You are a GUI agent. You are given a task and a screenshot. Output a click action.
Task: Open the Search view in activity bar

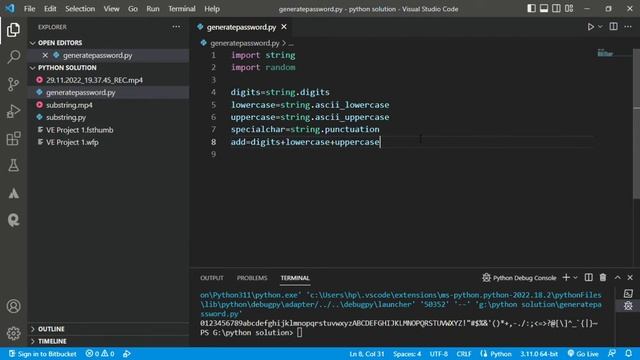(13, 57)
